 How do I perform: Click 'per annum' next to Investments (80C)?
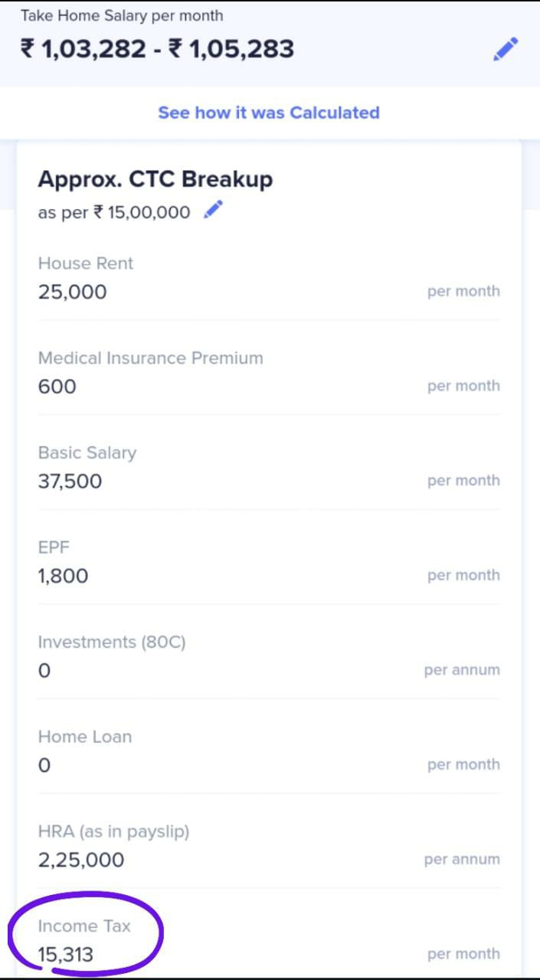point(462,670)
